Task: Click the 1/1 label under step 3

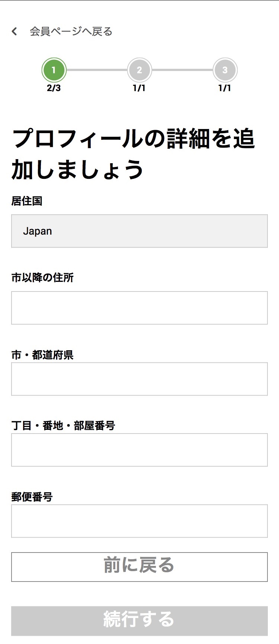Action: (225, 88)
